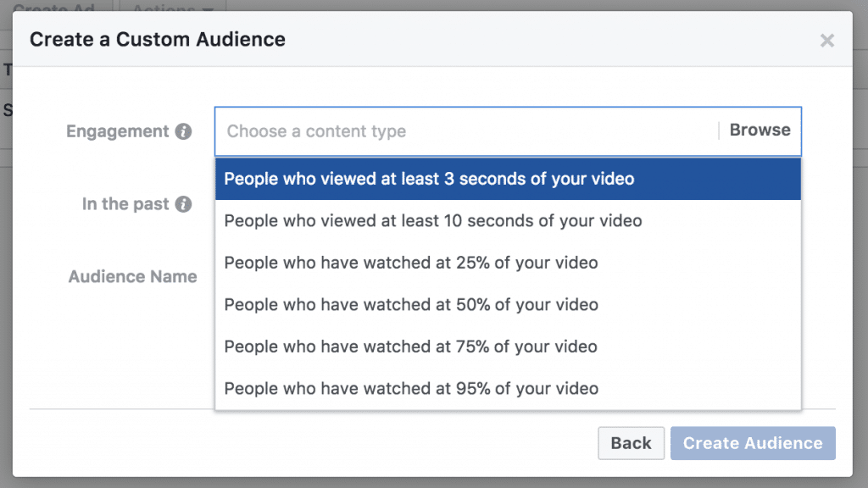The image size is (868, 488).
Task: Focus the Choose a content type field
Action: (466, 131)
